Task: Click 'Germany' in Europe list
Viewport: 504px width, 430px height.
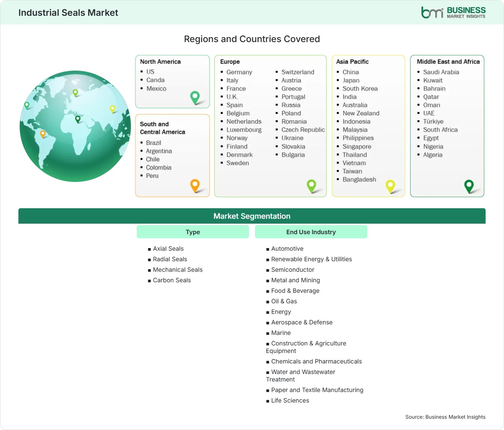Action: pos(239,72)
